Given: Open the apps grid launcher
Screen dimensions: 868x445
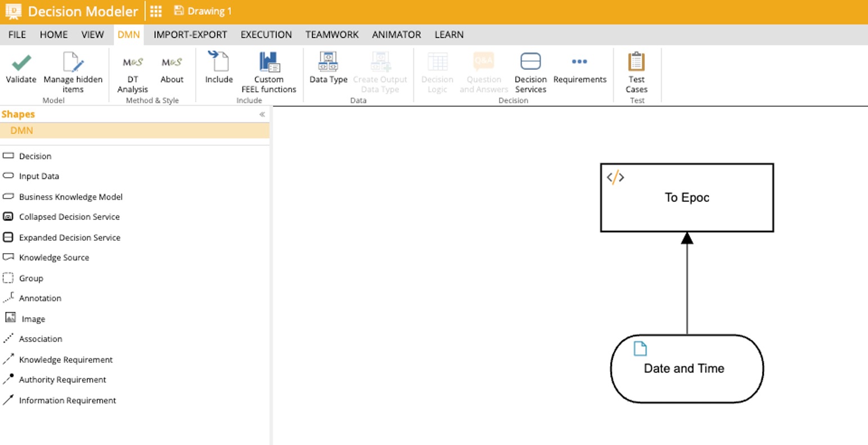Looking at the screenshot, I should tap(156, 11).
